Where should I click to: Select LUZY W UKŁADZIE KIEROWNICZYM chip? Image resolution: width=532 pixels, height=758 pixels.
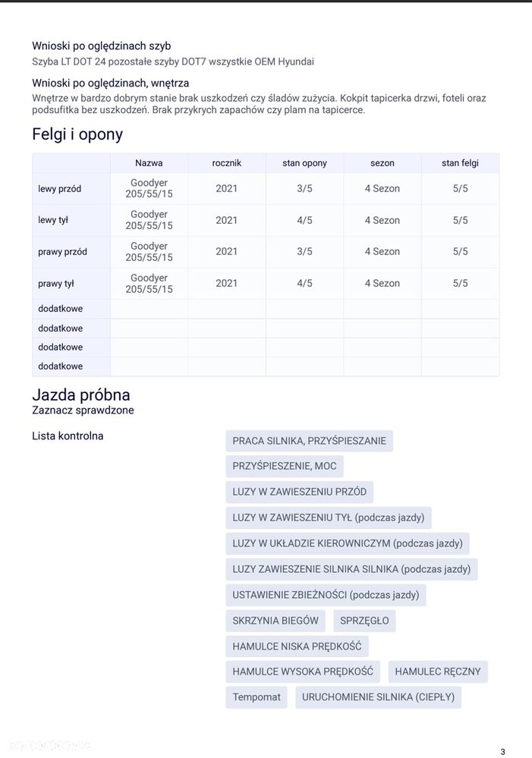pos(347,543)
